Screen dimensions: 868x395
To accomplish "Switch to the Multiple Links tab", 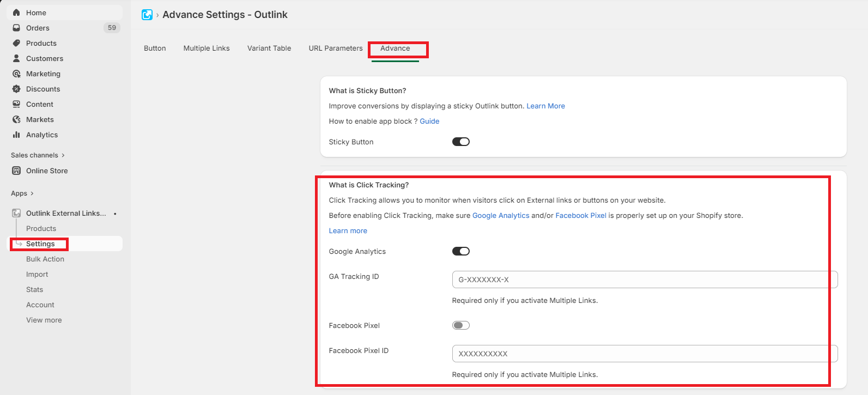I will pyautogui.click(x=207, y=48).
